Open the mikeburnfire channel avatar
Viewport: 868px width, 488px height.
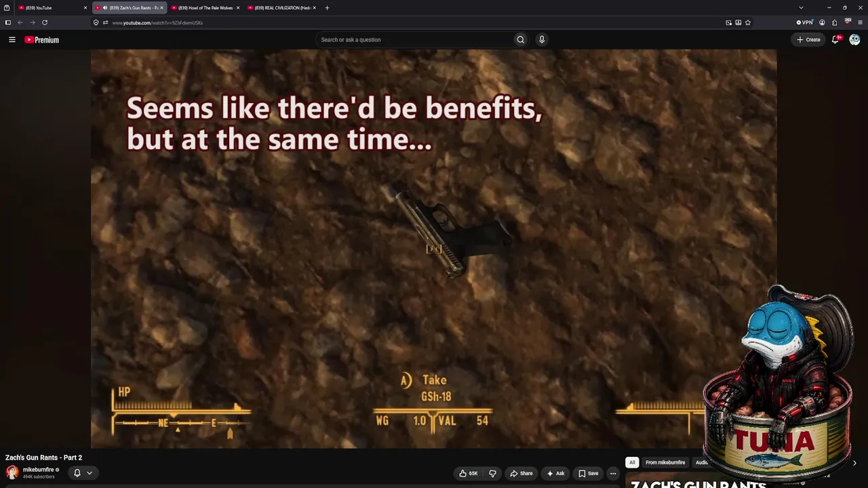point(12,472)
